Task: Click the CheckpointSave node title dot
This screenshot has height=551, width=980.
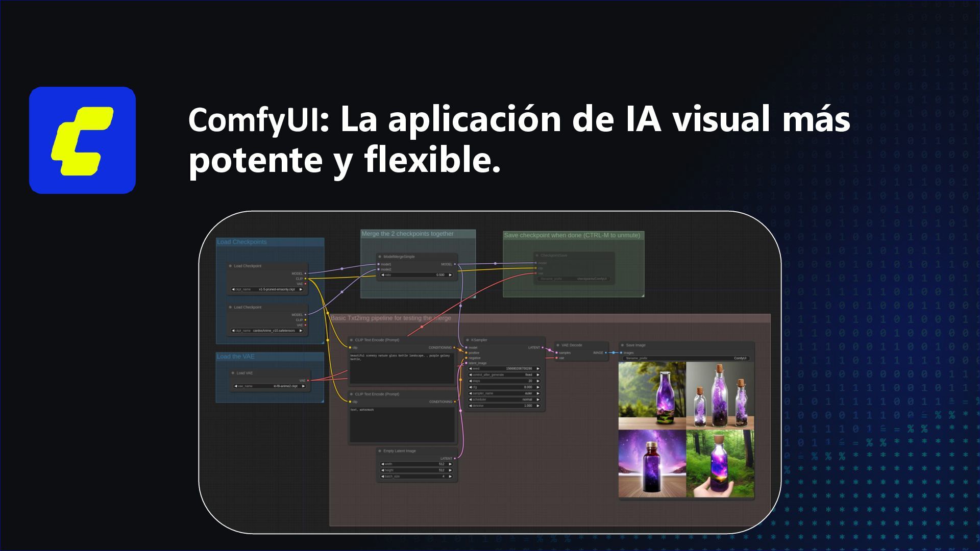Action: coord(537,255)
